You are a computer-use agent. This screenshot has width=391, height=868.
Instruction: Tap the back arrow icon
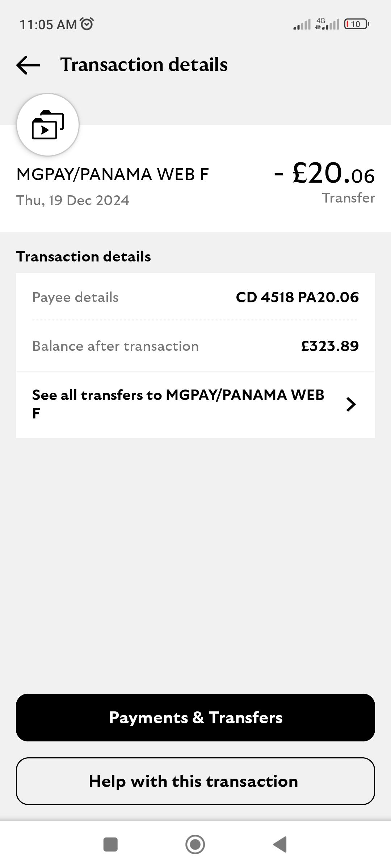28,65
